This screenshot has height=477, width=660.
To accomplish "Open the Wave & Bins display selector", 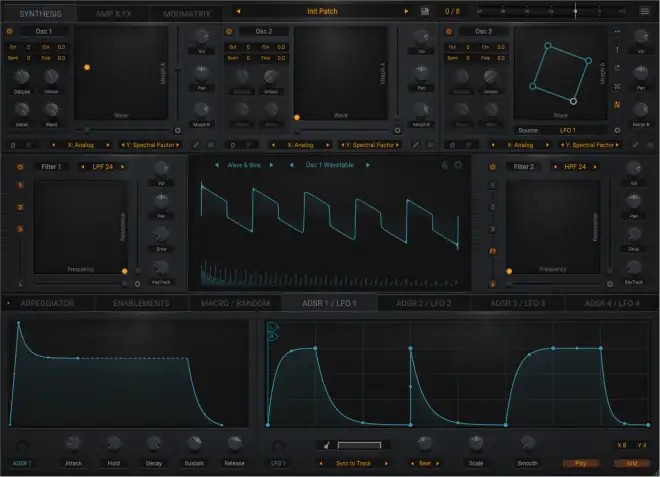I will pos(244,165).
